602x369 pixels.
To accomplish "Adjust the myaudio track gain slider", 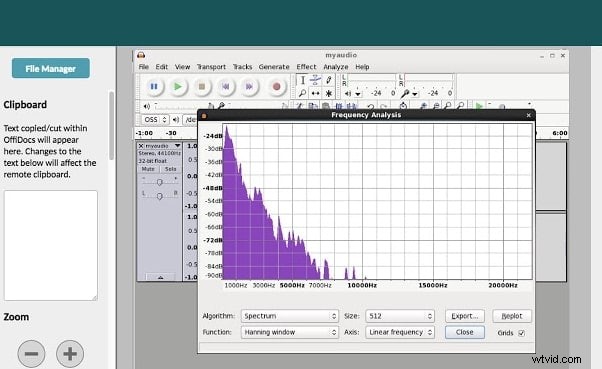I will 160,182.
